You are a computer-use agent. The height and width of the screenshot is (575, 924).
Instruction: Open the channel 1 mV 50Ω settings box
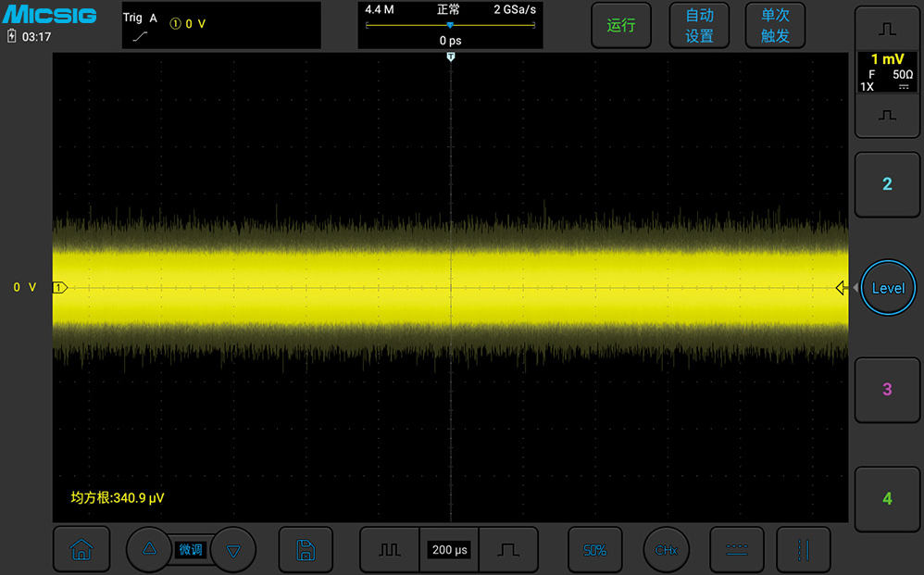click(x=887, y=72)
